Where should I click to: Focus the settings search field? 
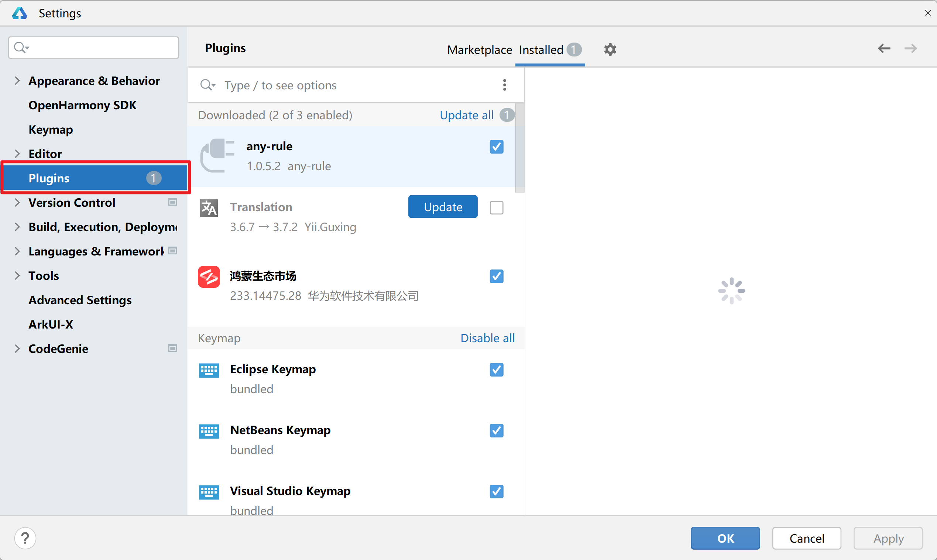pos(93,48)
